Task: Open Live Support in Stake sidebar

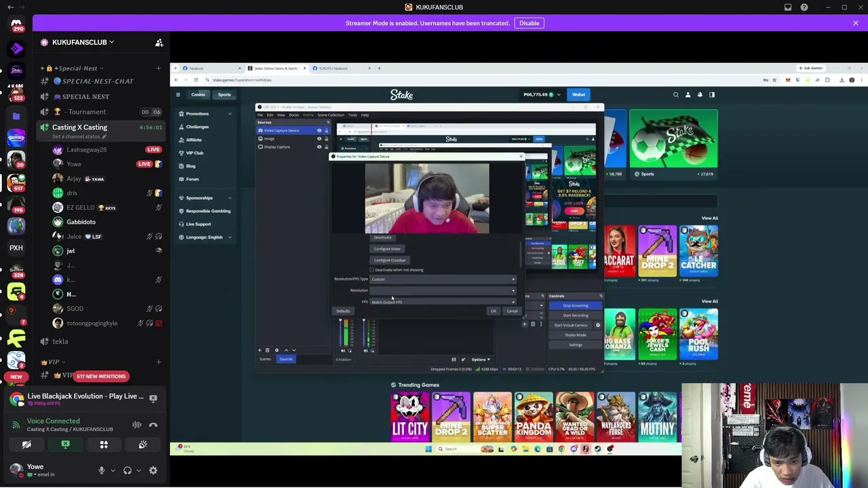Action: coord(198,224)
